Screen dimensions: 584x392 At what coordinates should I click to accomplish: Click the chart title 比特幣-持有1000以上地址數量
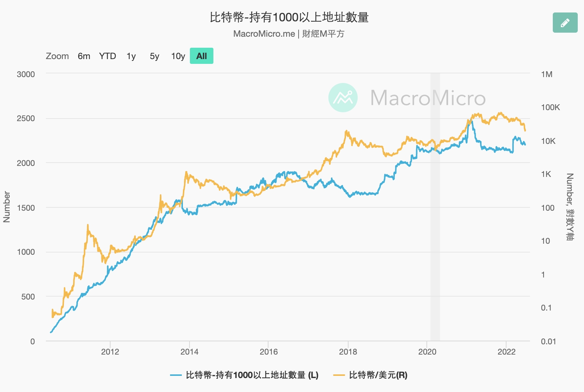pos(289,17)
